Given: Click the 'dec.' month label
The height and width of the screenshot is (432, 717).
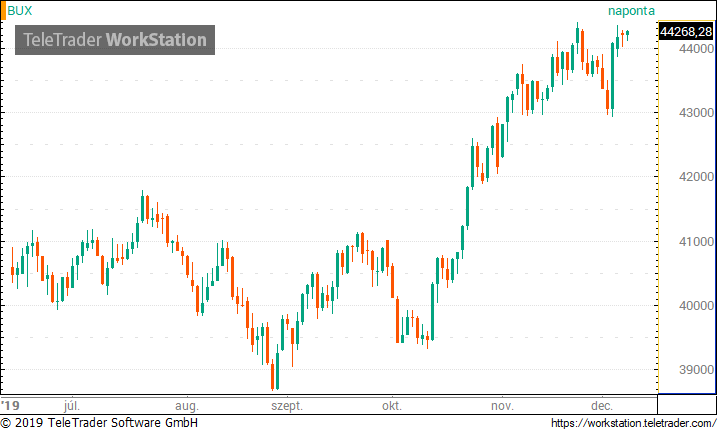Looking at the screenshot, I should [x=601, y=405].
